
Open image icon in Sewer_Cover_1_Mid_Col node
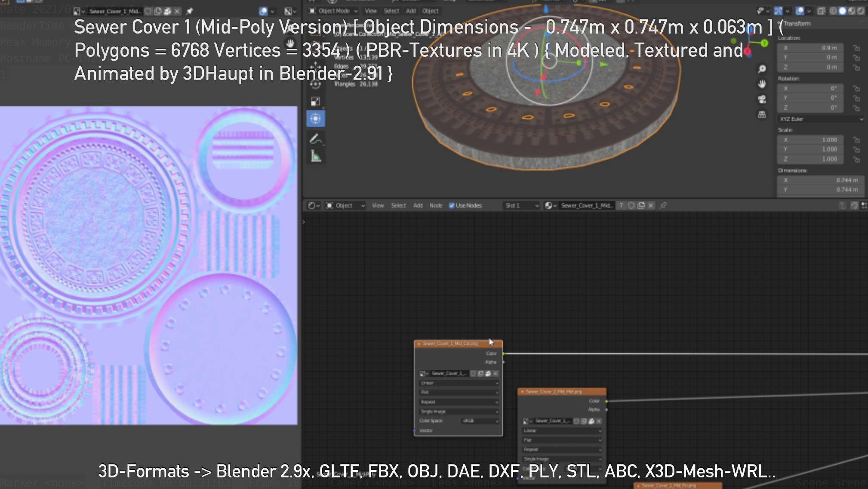[x=488, y=374]
